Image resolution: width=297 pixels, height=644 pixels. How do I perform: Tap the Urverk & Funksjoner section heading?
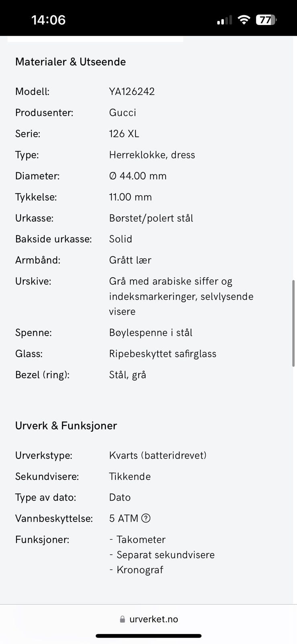66,425
